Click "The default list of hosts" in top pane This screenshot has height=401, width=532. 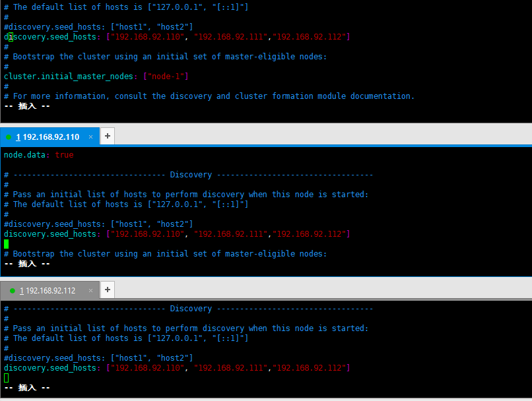pos(126,7)
